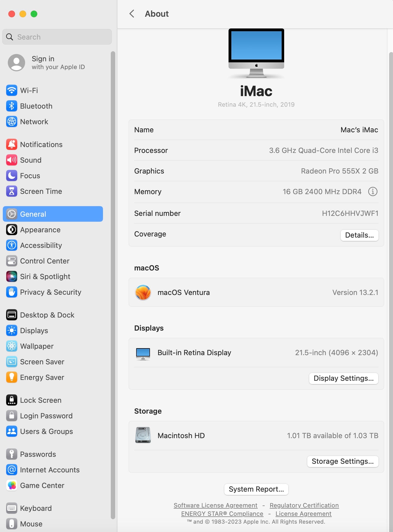Go back using the chevron arrow
The image size is (393, 532).
132,14
